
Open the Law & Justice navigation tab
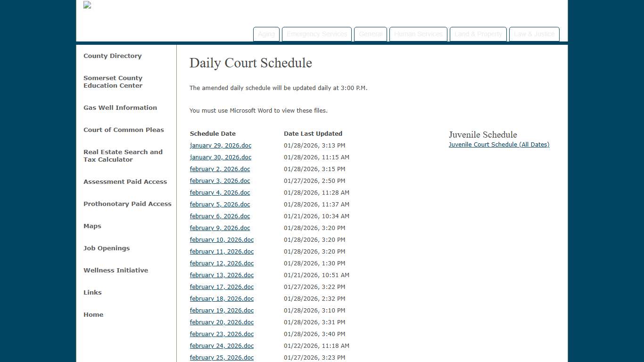(534, 34)
